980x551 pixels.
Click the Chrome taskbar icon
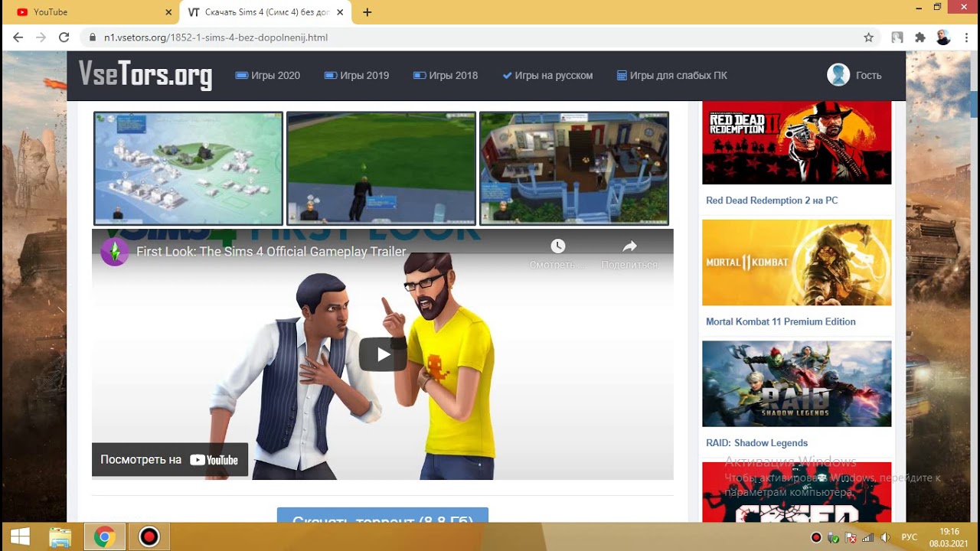pos(104,537)
